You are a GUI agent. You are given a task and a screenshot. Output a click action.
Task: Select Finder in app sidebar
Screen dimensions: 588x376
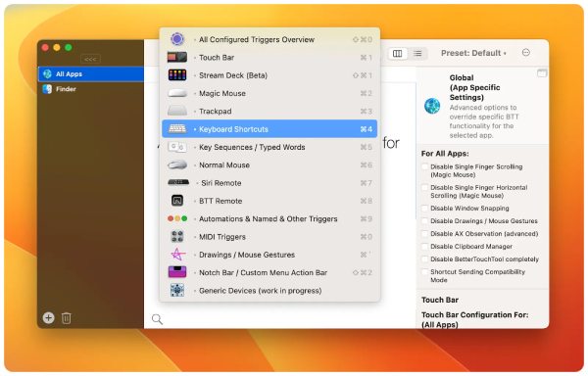point(91,89)
